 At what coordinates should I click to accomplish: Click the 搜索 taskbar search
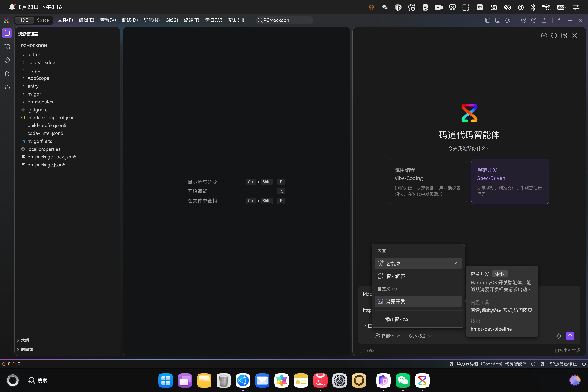(38, 380)
